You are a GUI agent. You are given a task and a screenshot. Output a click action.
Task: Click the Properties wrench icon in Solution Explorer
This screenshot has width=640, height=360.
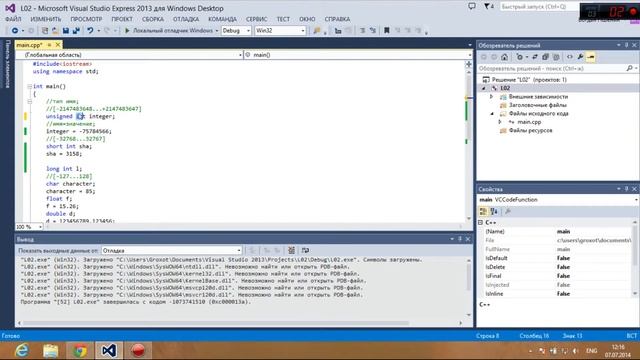click(580, 57)
